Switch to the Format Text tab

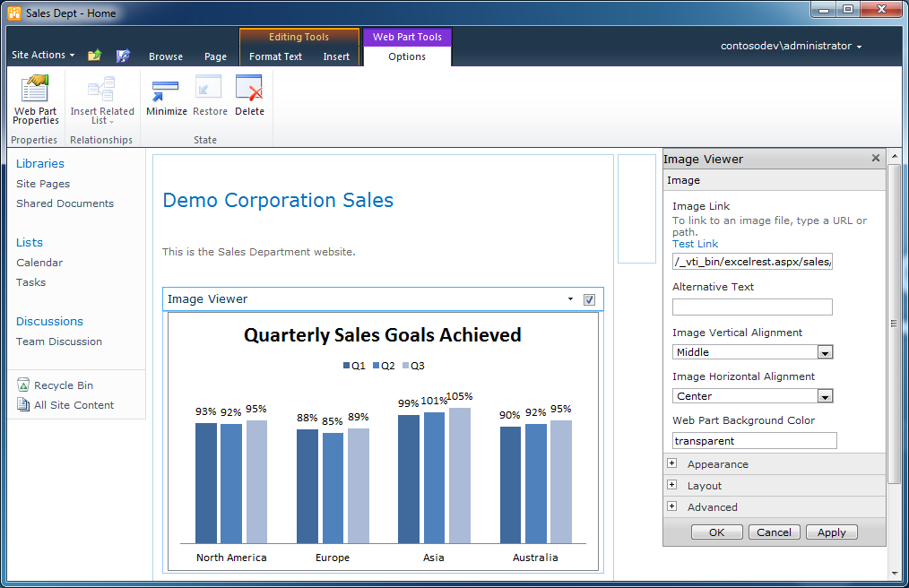275,56
